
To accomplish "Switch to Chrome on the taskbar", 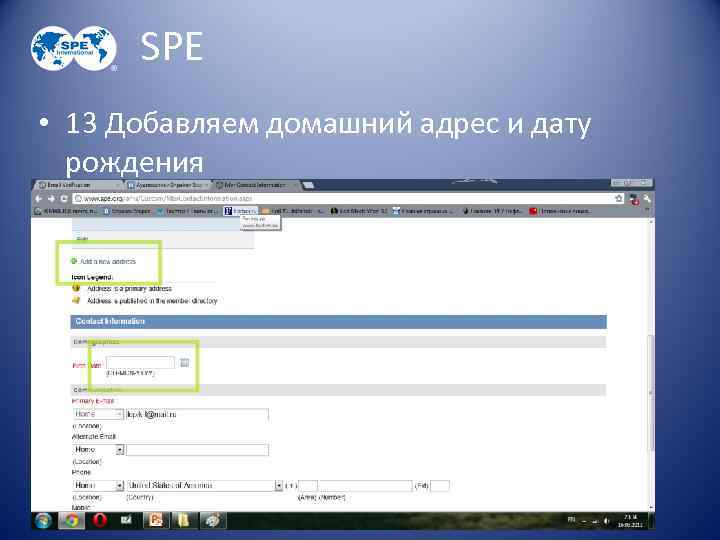I will point(71,521).
